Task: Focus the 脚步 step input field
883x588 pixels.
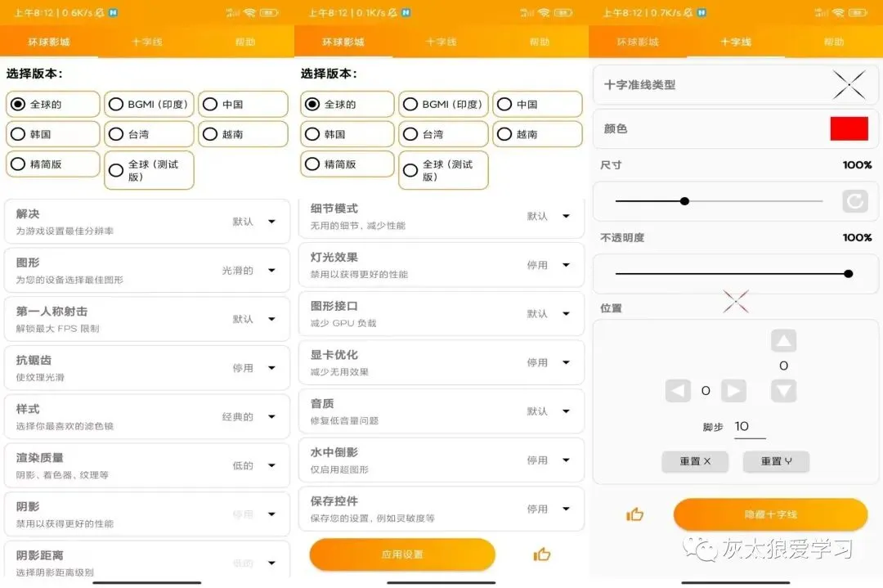Action: (750, 427)
